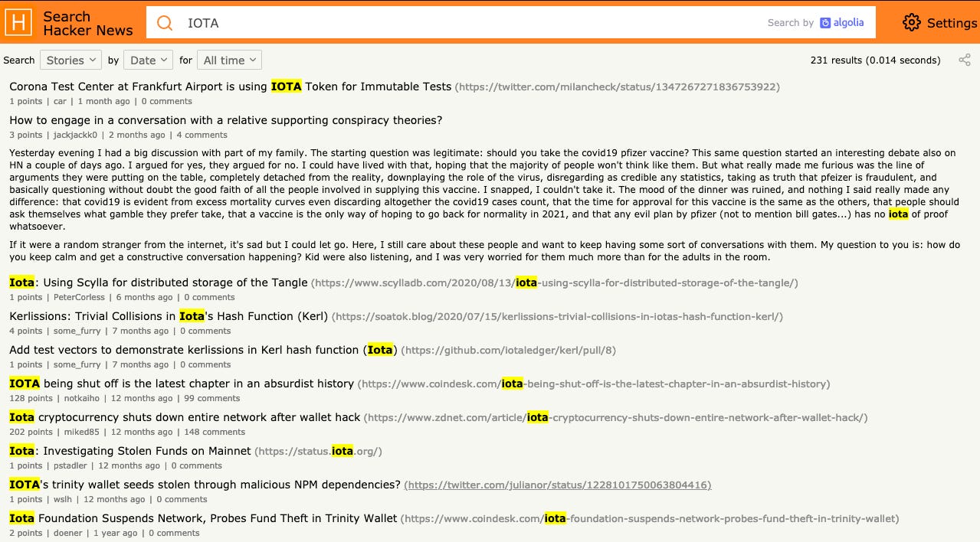980x542 pixels.
Task: Click the 231 results count text
Action: [875, 60]
